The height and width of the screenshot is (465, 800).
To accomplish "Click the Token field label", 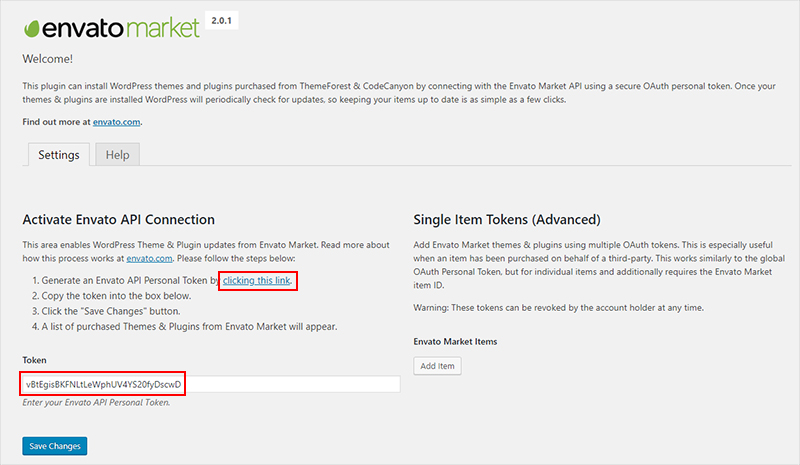I will (34, 360).
